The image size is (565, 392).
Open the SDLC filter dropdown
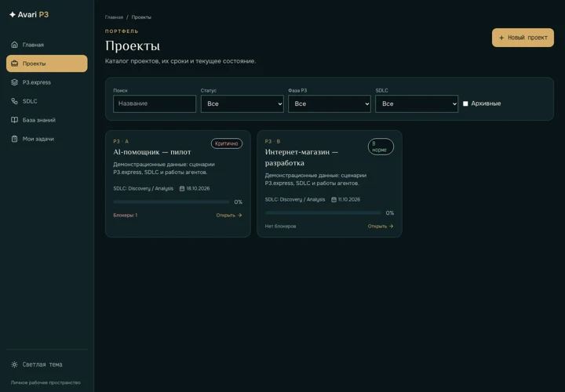point(417,103)
